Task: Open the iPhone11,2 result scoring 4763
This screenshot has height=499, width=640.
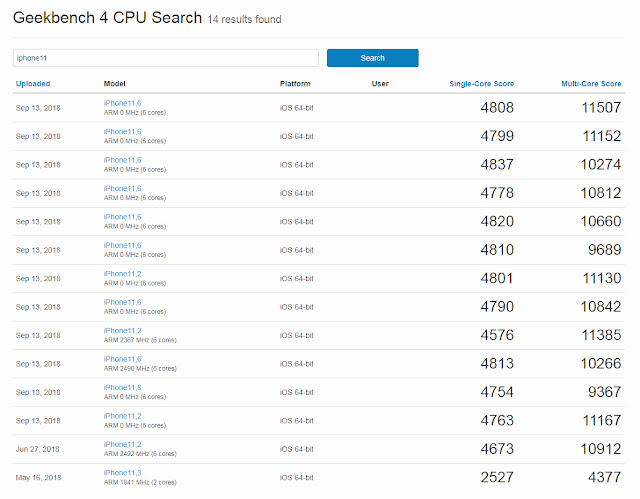Action: pos(122,416)
